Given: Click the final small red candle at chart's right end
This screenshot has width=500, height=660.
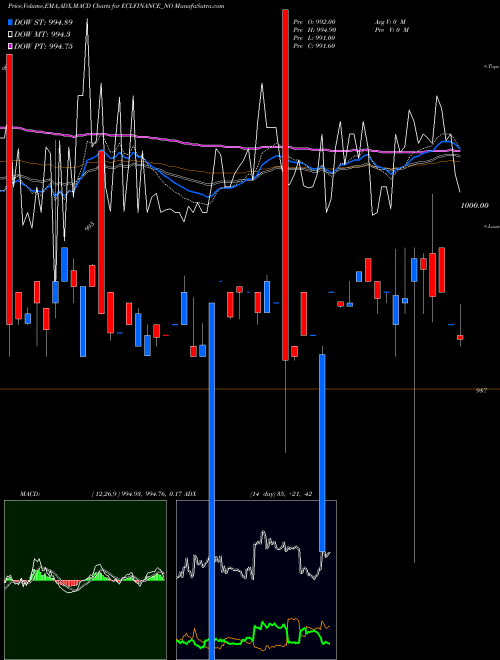Looking at the screenshot, I should [460, 337].
